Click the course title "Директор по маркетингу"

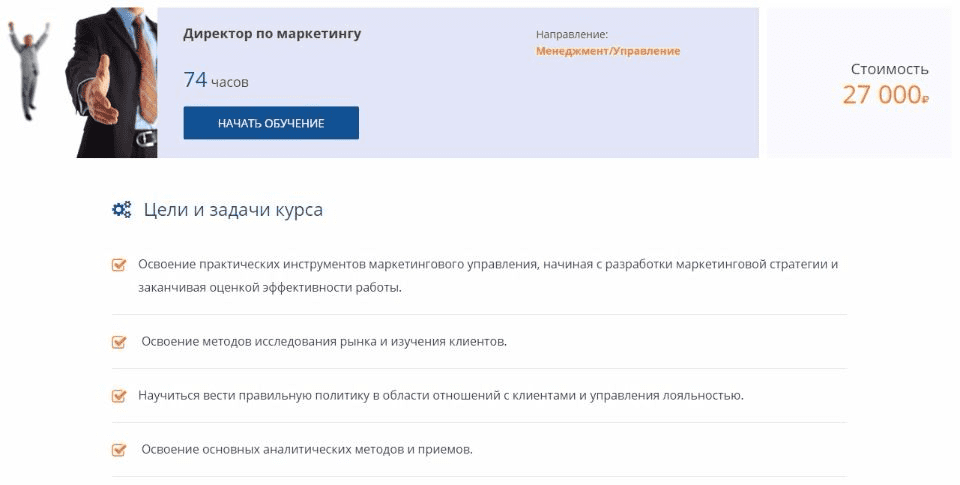[272, 34]
